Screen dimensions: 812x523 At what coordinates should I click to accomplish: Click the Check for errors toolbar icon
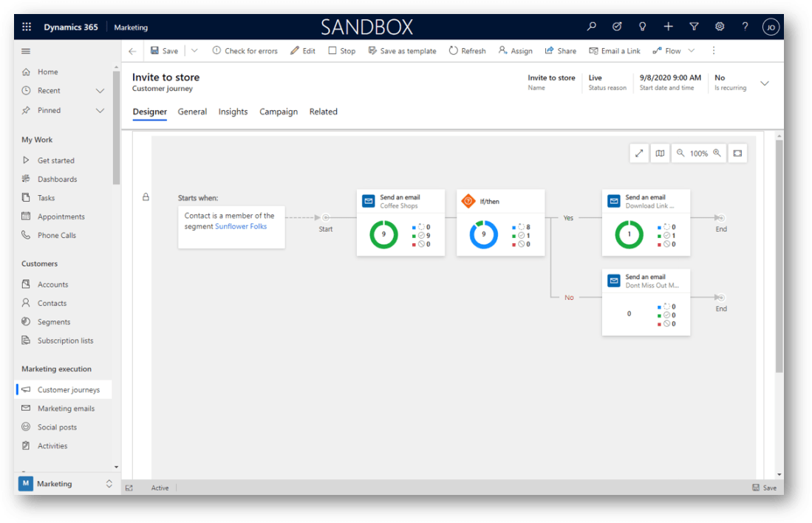point(216,51)
